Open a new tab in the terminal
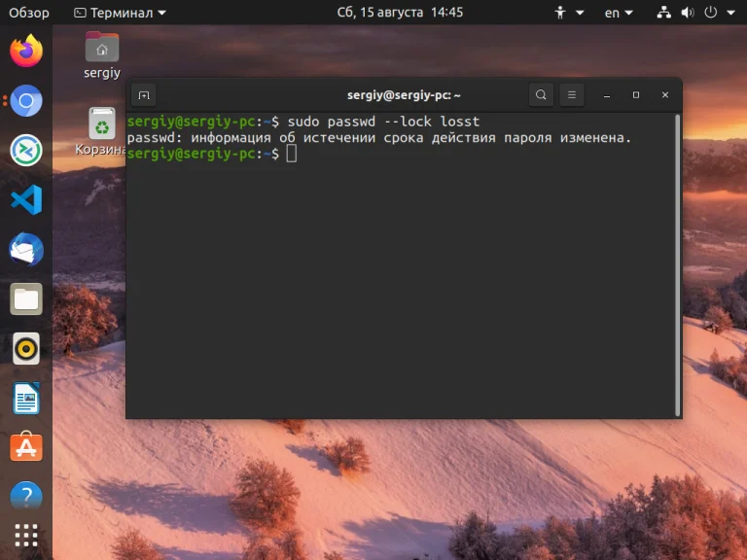This screenshot has height=560, width=747. coord(144,95)
